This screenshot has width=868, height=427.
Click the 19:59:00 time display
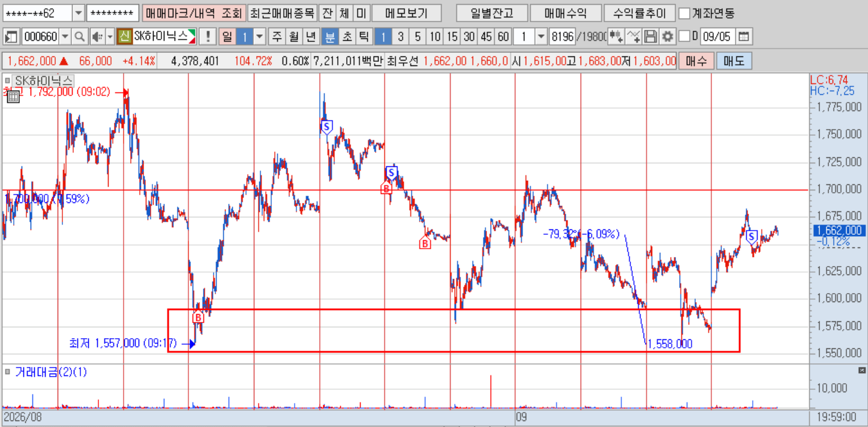point(836,416)
